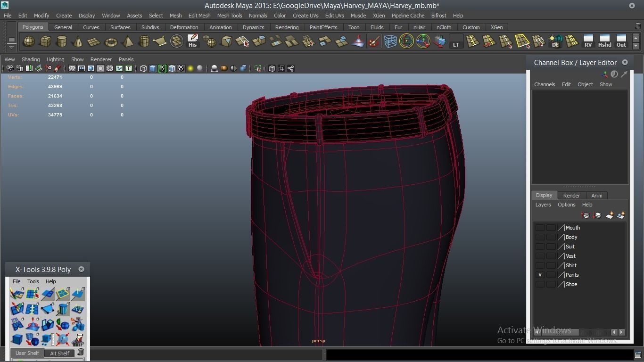Viewport: 644px width, 362px height.
Task: Select the User Shelf tab in X-Tools
Action: point(27,353)
